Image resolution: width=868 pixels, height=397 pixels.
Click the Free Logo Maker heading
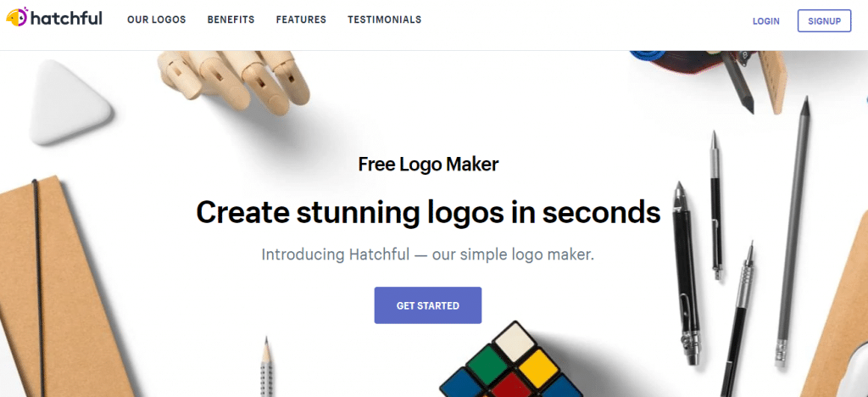[x=428, y=165]
